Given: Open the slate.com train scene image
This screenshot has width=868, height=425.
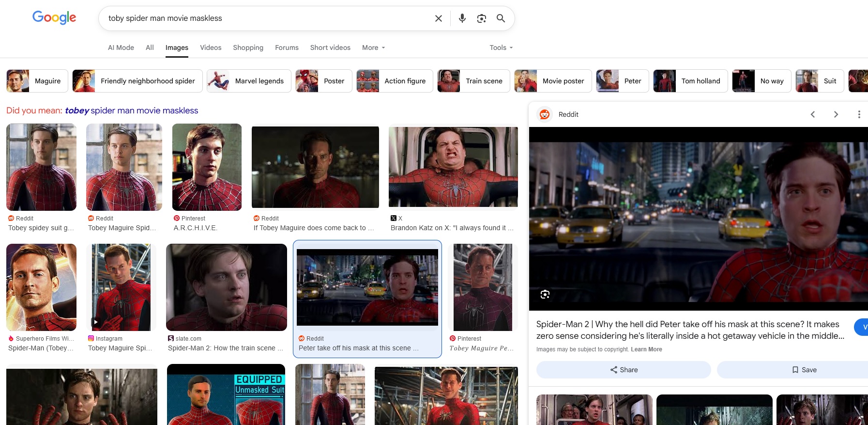Looking at the screenshot, I should (x=227, y=287).
